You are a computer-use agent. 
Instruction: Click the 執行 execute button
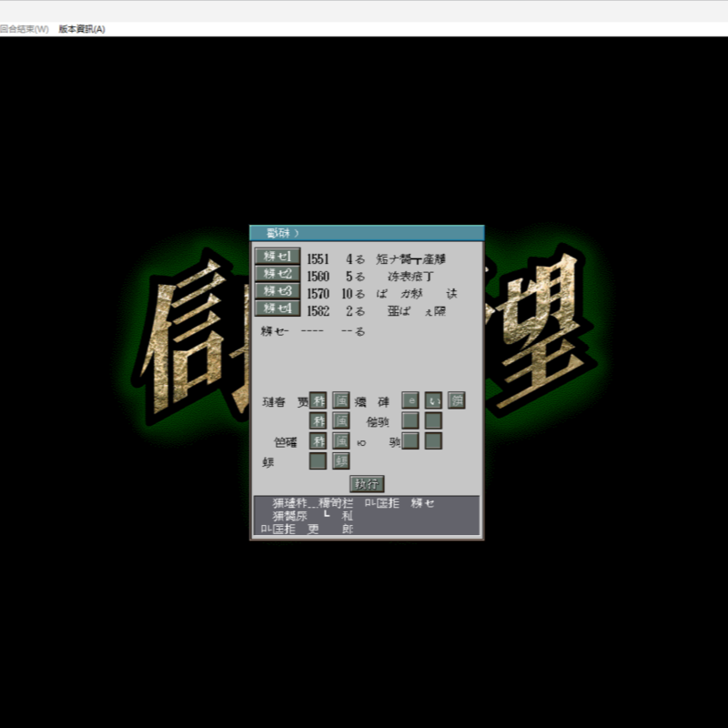point(367,484)
